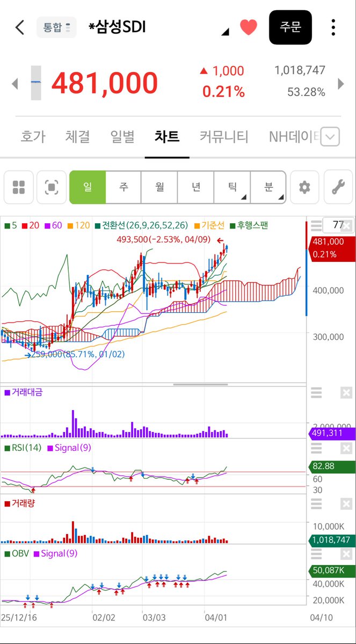Screen dimensions: 356x644
Task: Tap the mini candle thumbnail
Action: coord(36,83)
